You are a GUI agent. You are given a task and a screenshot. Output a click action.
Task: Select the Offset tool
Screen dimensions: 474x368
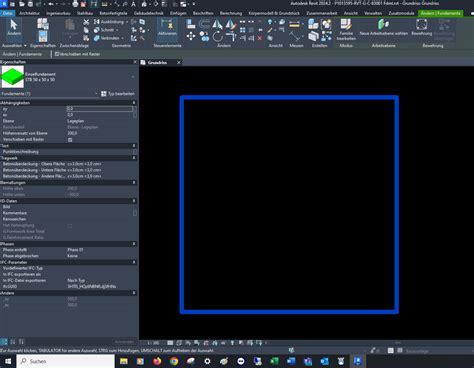coord(204,24)
